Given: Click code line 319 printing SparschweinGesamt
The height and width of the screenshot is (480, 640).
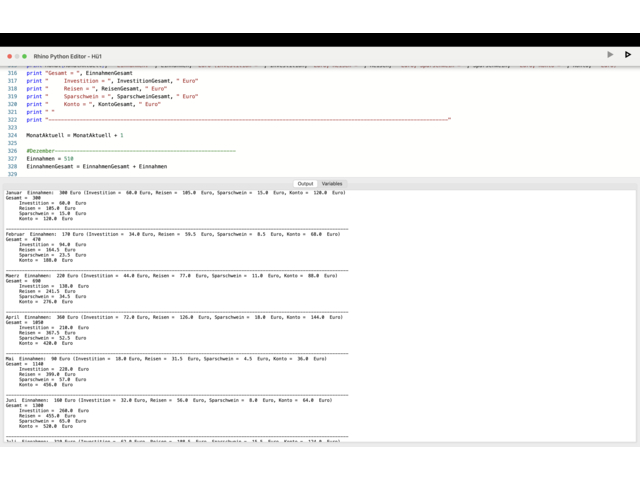Looking at the screenshot, I should tap(112, 96).
